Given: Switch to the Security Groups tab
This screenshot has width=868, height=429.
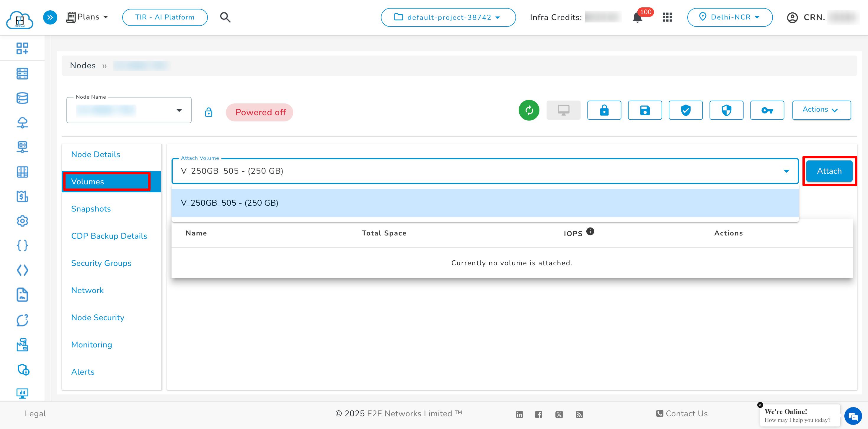Looking at the screenshot, I should click(101, 263).
